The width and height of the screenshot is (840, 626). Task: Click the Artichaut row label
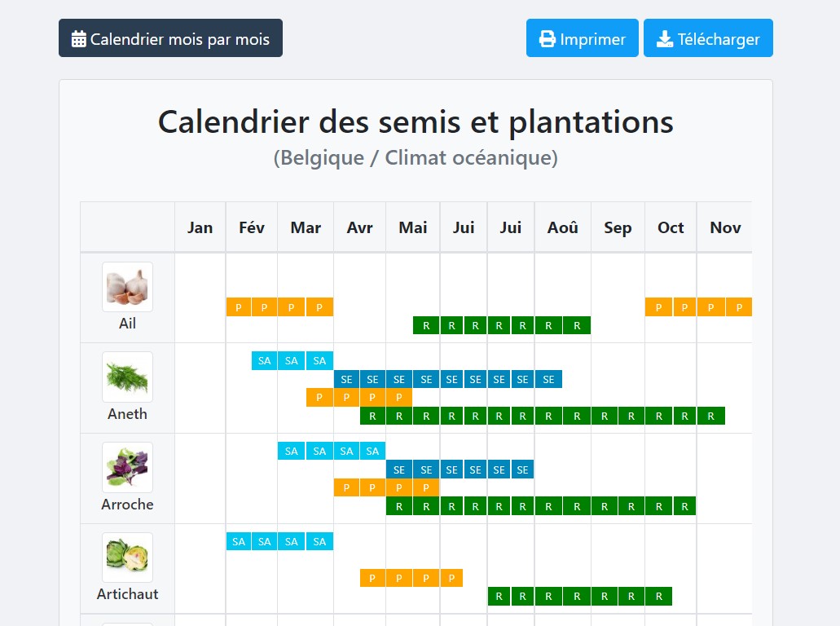point(127,594)
